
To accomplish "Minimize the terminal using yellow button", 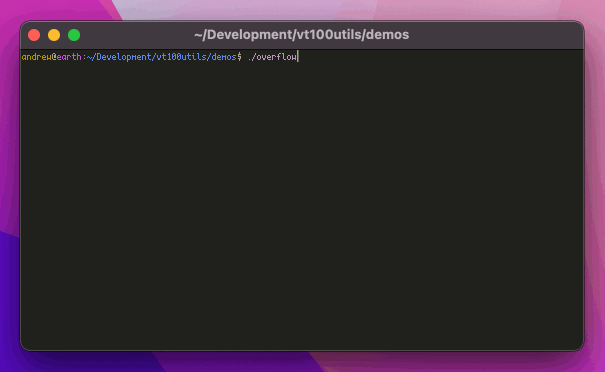I will 54,35.
